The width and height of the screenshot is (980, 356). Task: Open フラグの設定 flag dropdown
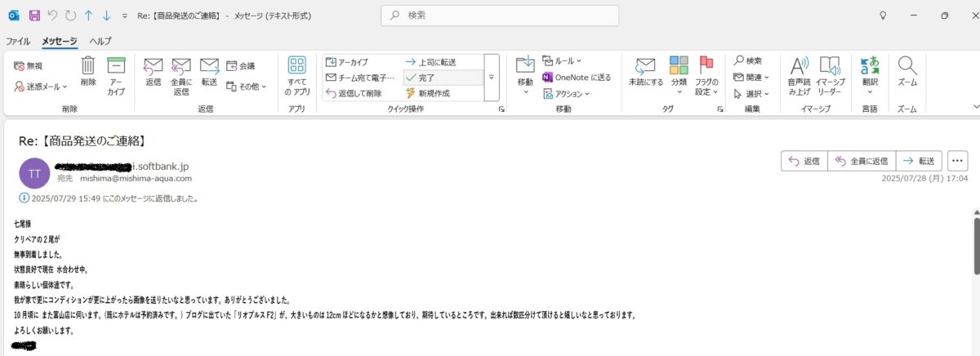point(706,76)
